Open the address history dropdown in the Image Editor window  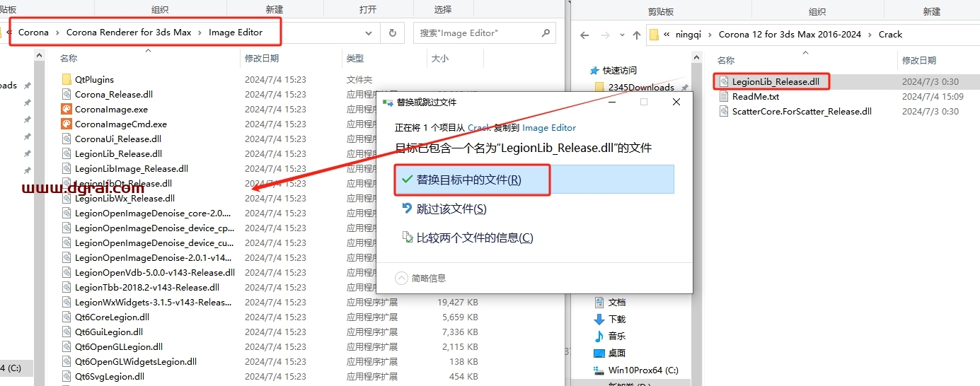pyautogui.click(x=369, y=33)
